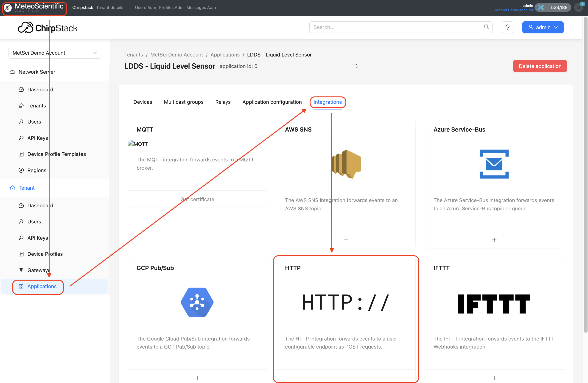The height and width of the screenshot is (383, 588).
Task: Open help with question mark icon
Action: [x=507, y=27]
